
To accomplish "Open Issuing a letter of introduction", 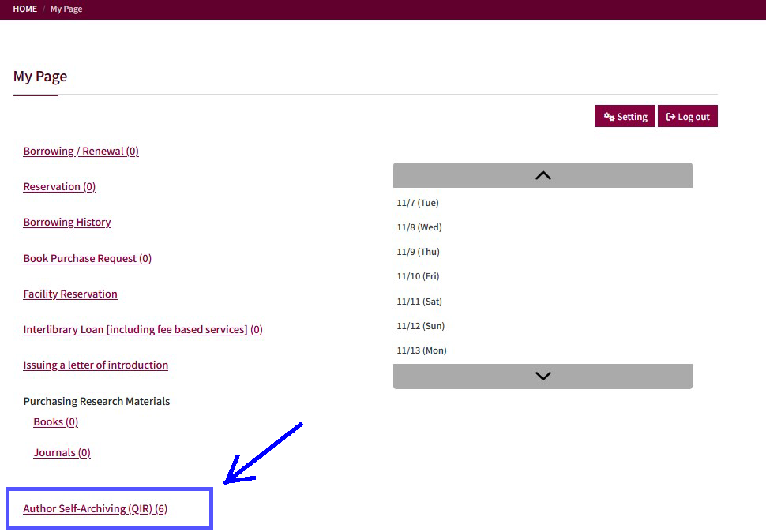I will pyautogui.click(x=96, y=365).
